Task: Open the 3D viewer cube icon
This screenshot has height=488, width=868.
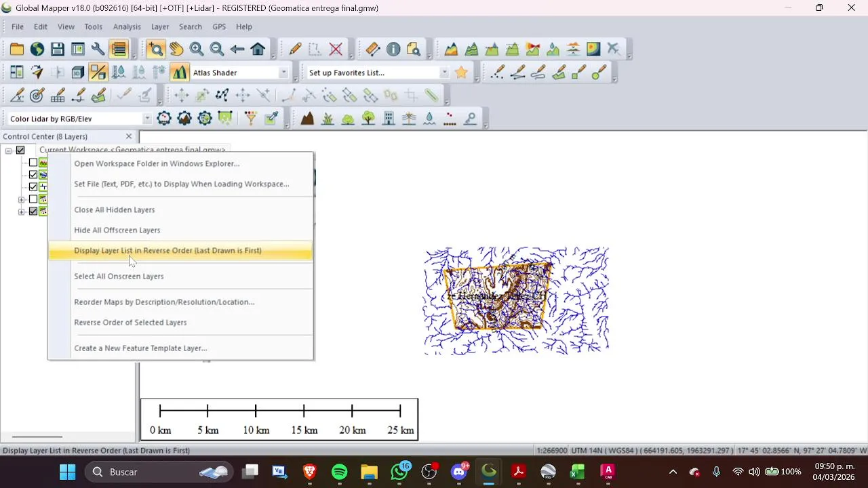Action: pos(78,72)
